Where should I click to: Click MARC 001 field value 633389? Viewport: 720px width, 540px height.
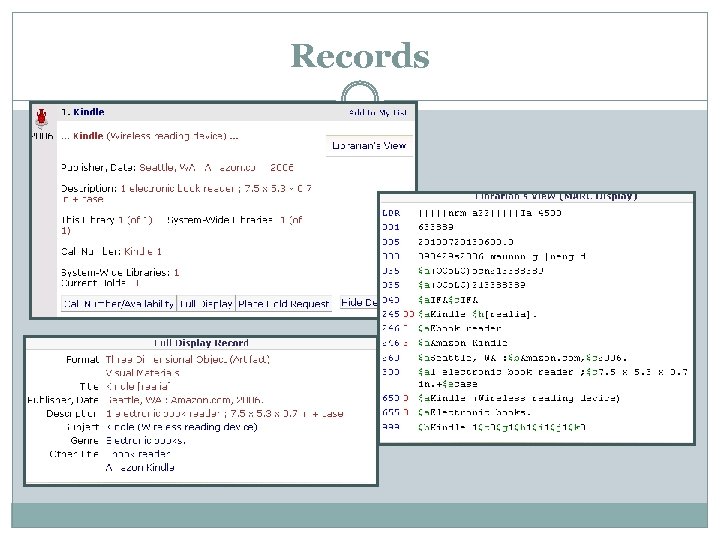coord(436,227)
